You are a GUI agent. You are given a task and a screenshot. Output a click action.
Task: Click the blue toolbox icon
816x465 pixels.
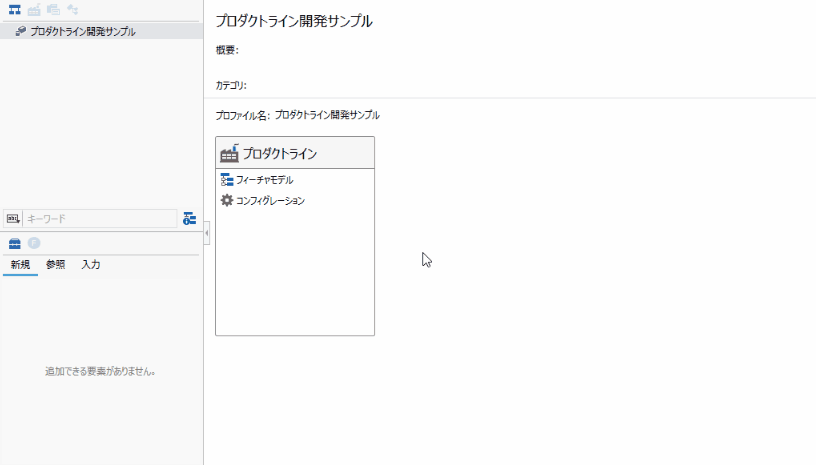15,243
